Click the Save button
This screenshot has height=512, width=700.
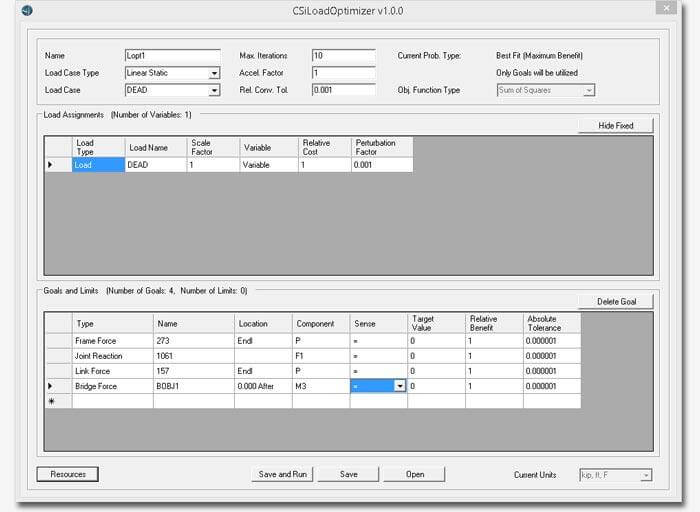[x=348, y=474]
